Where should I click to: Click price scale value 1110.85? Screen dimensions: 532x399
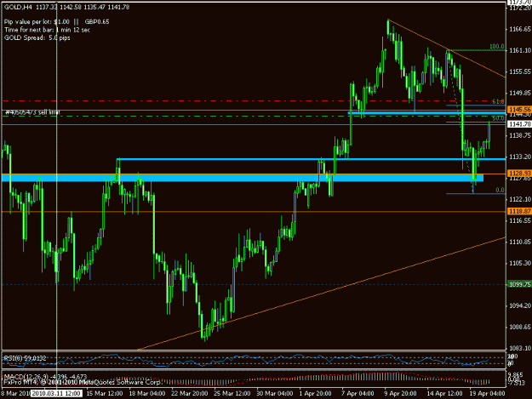pyautogui.click(x=520, y=242)
